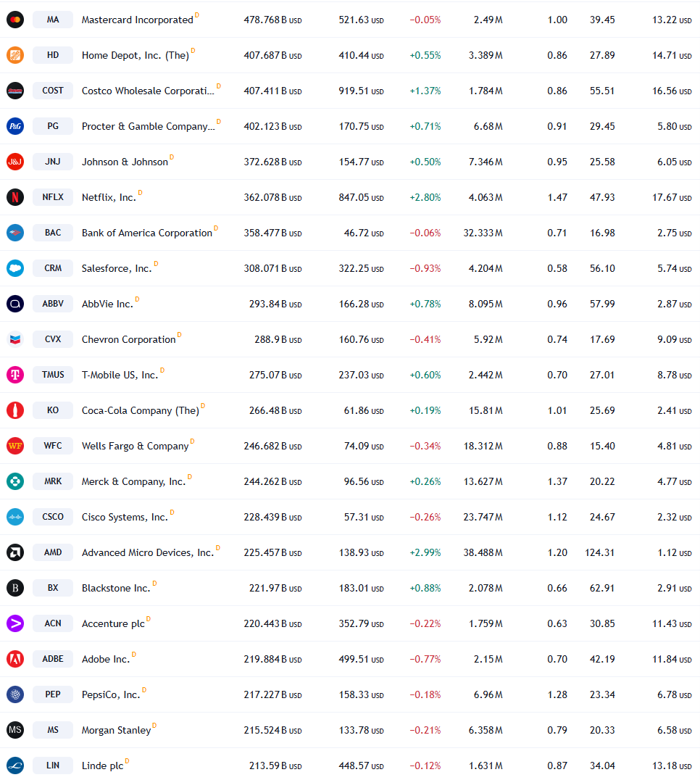700x780 pixels.
Task: Click AbbVie P/E value 57.99
Action: 602,304
